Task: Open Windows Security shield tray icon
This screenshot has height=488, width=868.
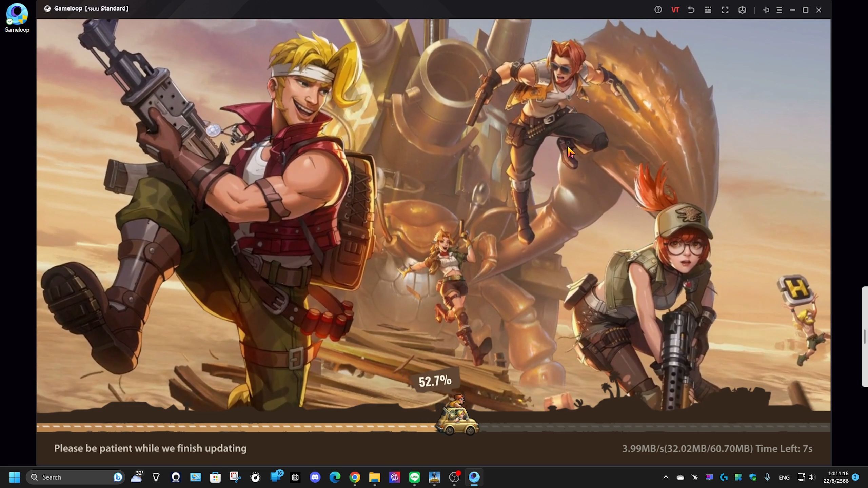Action: click(753, 477)
